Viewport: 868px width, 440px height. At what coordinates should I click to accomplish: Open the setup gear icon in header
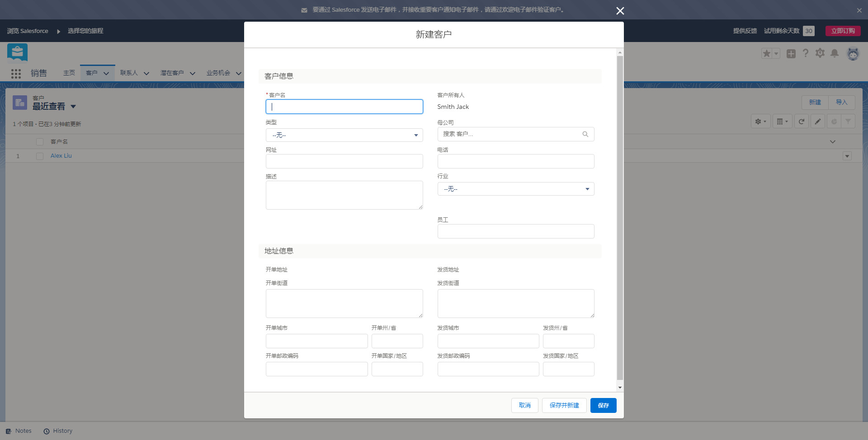tap(820, 53)
